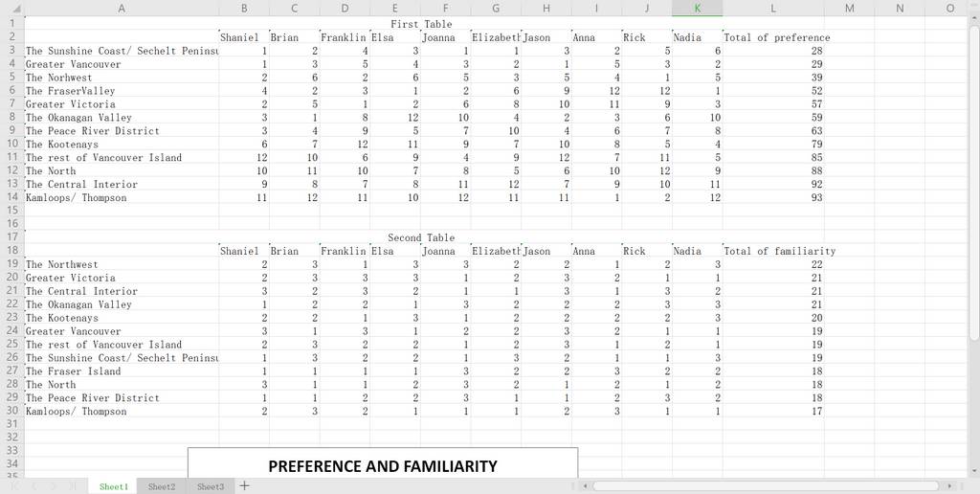Add a new sheet with plus icon
Viewport: 980px width, 494px height.
(x=244, y=486)
